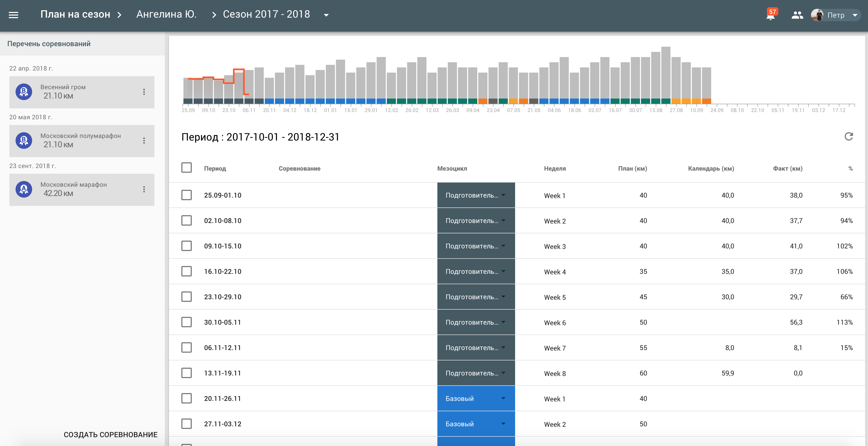This screenshot has width=868, height=446.
Task: Click calendar value 59,9 for Week 8
Action: (728, 373)
